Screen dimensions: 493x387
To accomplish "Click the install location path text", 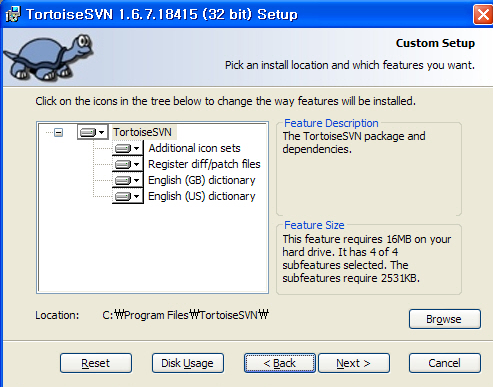I will coord(185,315).
